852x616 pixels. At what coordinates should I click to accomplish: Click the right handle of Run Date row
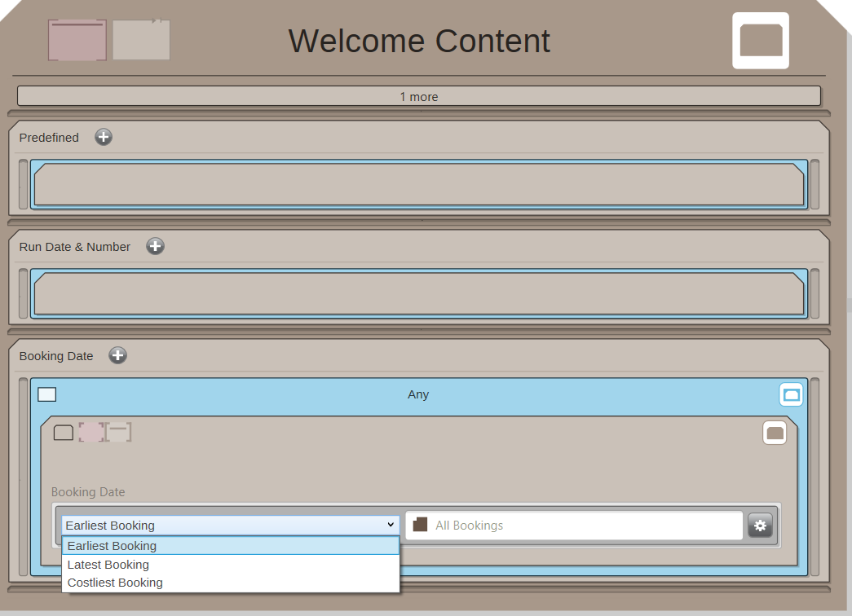[814, 294]
